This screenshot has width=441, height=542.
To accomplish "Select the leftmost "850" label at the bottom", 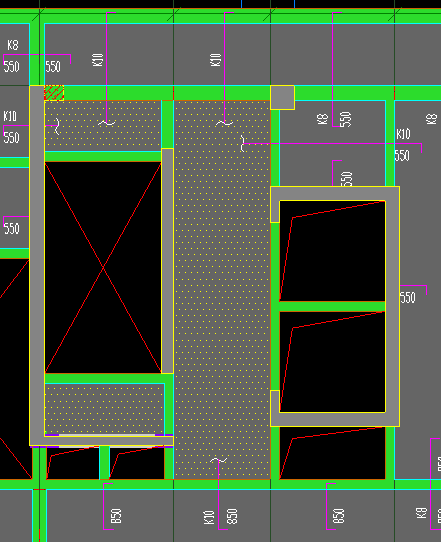I will (x=116, y=516).
